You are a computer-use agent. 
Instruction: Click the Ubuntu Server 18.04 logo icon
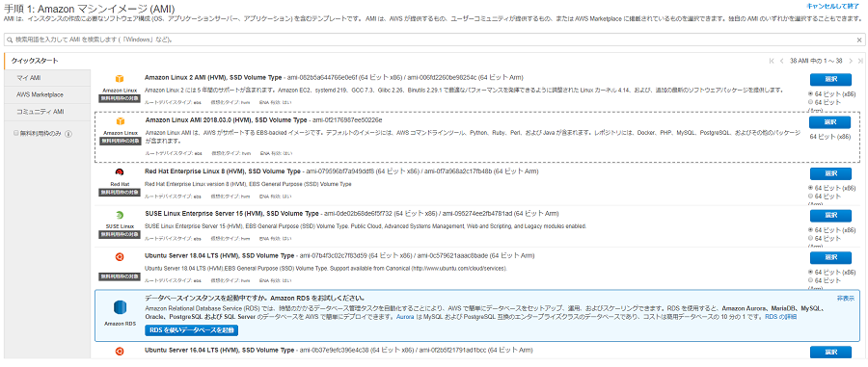(x=120, y=256)
